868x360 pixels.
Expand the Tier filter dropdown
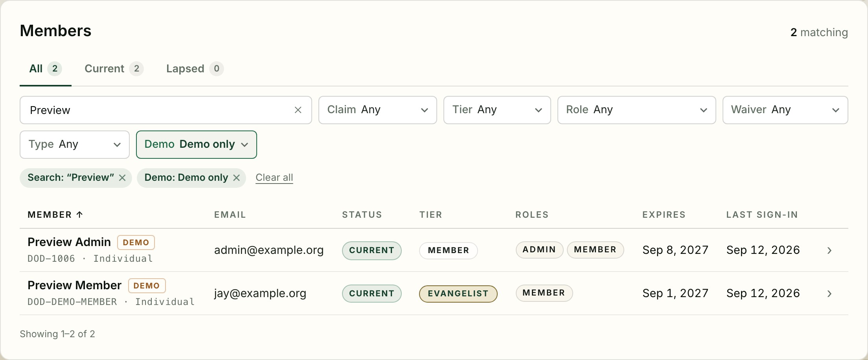click(497, 110)
